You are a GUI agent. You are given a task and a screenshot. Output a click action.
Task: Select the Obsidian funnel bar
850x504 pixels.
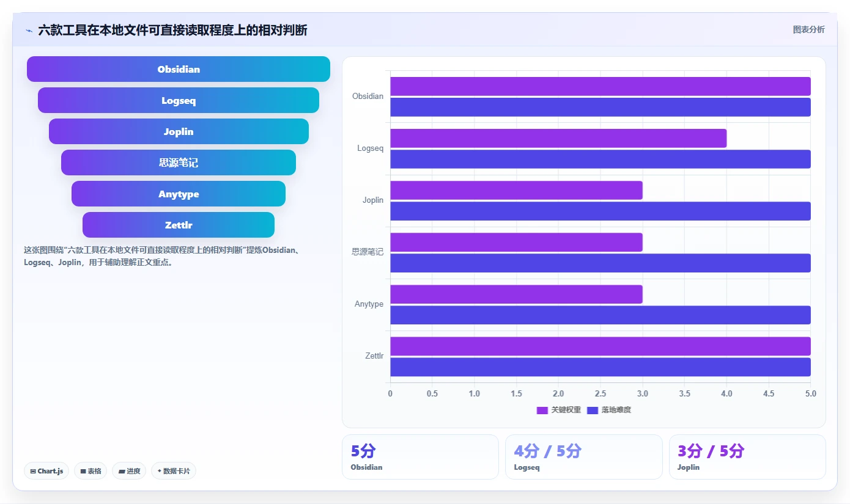pyautogui.click(x=179, y=69)
